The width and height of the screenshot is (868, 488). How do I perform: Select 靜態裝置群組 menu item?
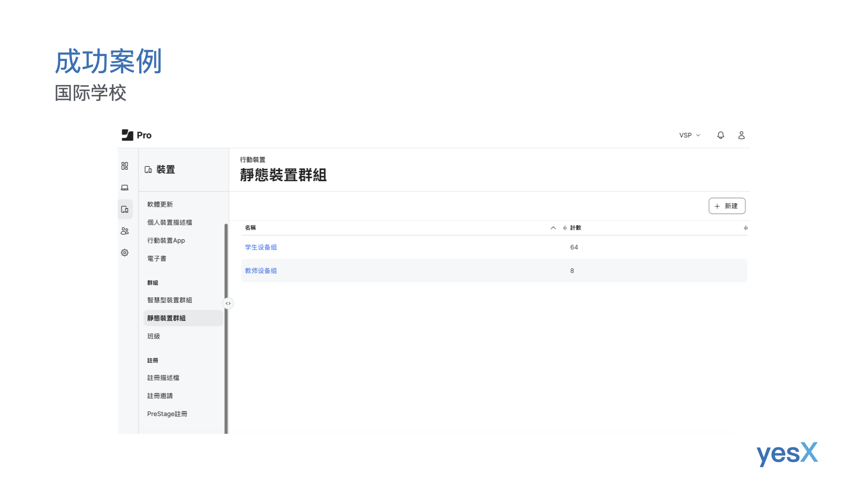click(x=166, y=318)
